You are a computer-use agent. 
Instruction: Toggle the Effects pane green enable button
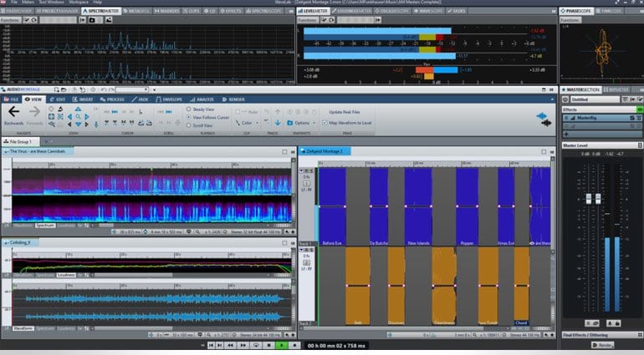click(x=639, y=109)
